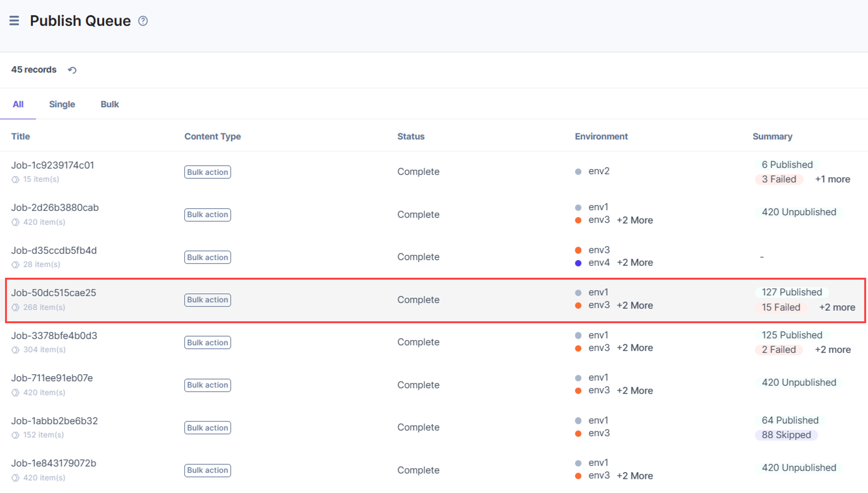868x493 pixels.
Task: Open job Job-2d26b3880cab
Action: point(55,208)
